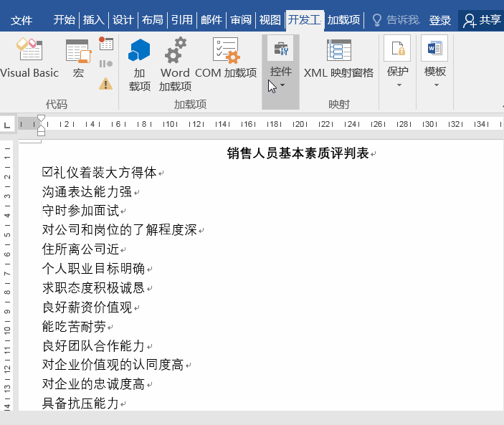Switch to the 插入 tab
The height and width of the screenshot is (425, 504).
[x=93, y=20]
